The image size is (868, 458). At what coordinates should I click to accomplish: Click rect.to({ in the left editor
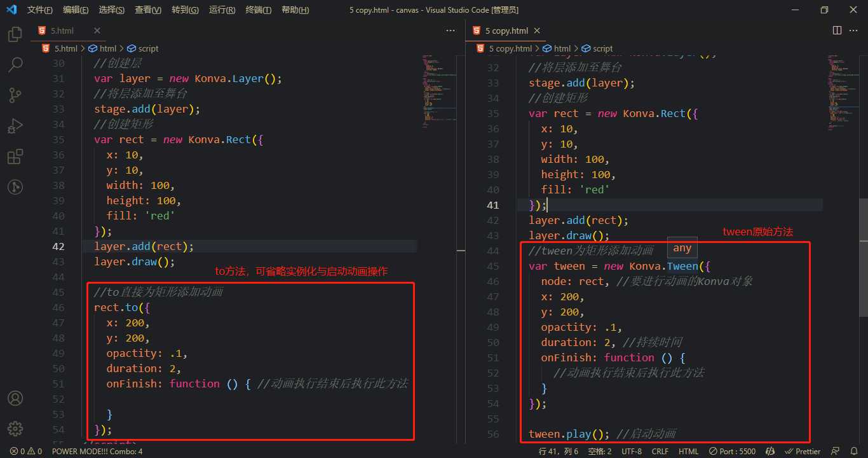pyautogui.click(x=122, y=307)
